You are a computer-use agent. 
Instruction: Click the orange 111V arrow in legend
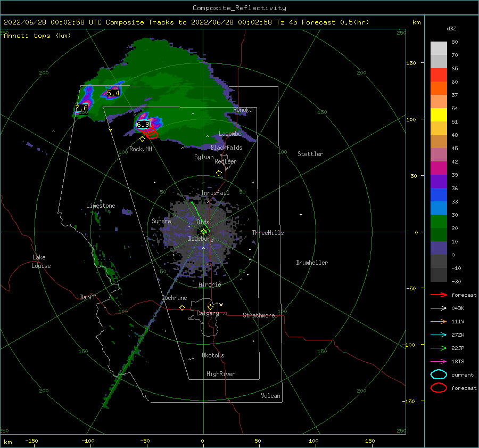(x=439, y=321)
